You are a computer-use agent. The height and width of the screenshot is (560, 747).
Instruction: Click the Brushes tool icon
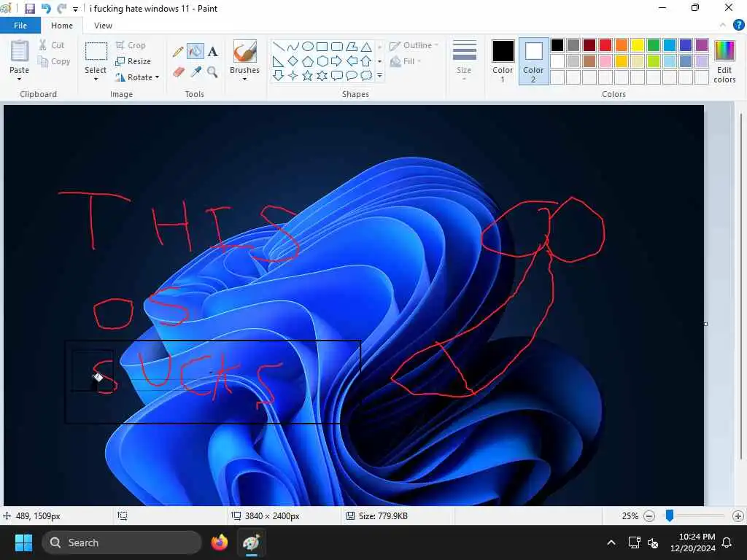245,52
